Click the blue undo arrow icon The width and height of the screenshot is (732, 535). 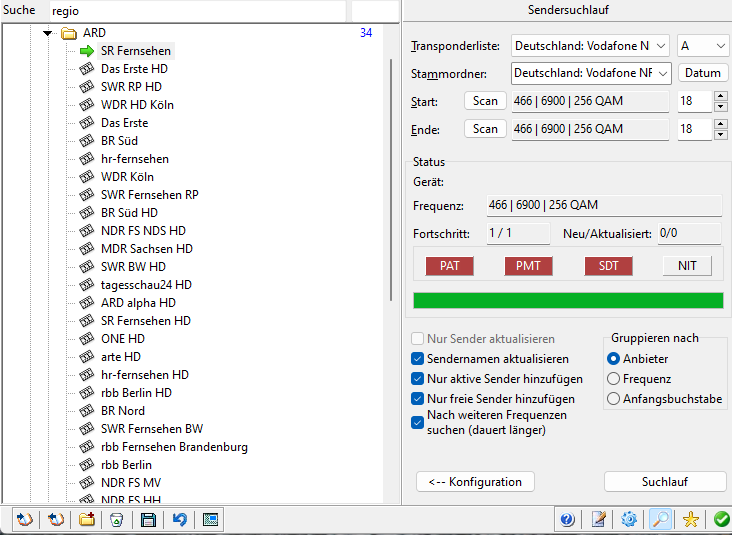click(180, 519)
